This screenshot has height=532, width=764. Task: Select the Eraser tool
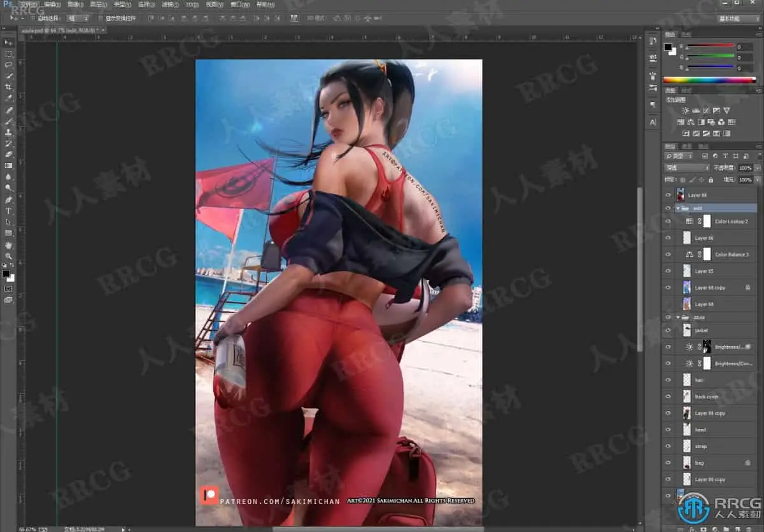click(x=8, y=154)
